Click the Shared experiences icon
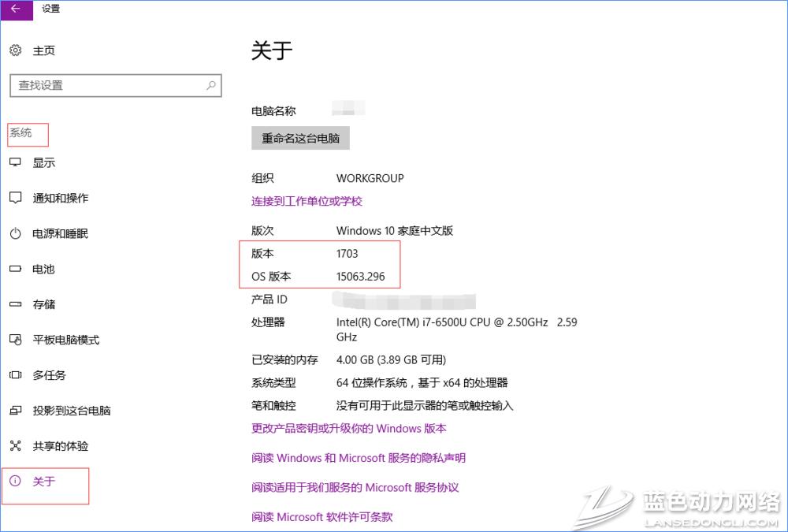 [x=15, y=446]
